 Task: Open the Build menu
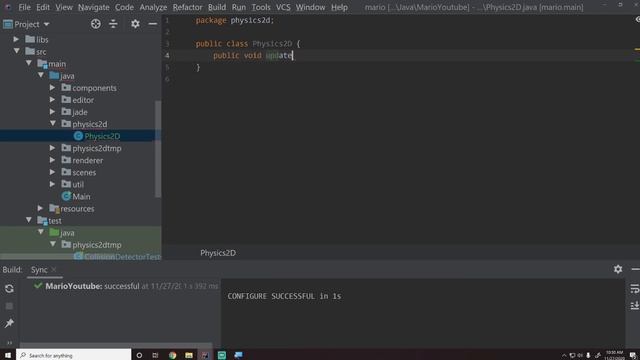click(x=217, y=7)
